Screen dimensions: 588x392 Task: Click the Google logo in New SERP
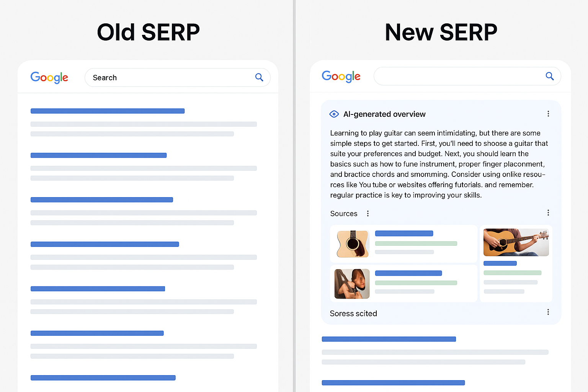coord(341,76)
